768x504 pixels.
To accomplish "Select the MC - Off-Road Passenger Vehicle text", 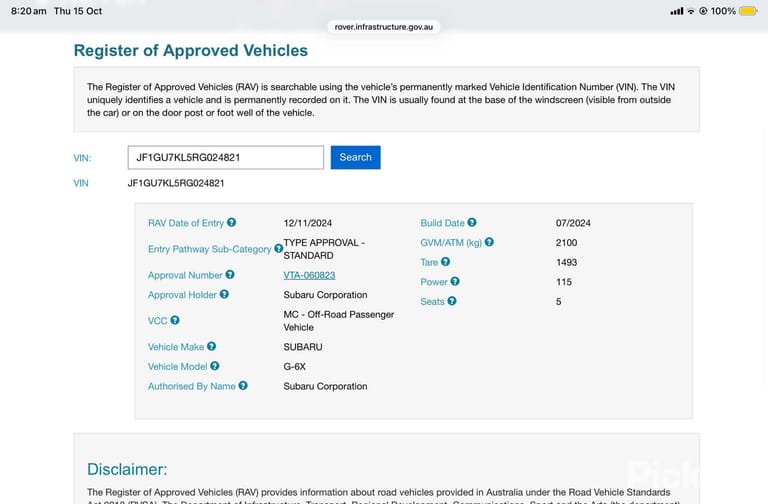I will click(x=338, y=321).
